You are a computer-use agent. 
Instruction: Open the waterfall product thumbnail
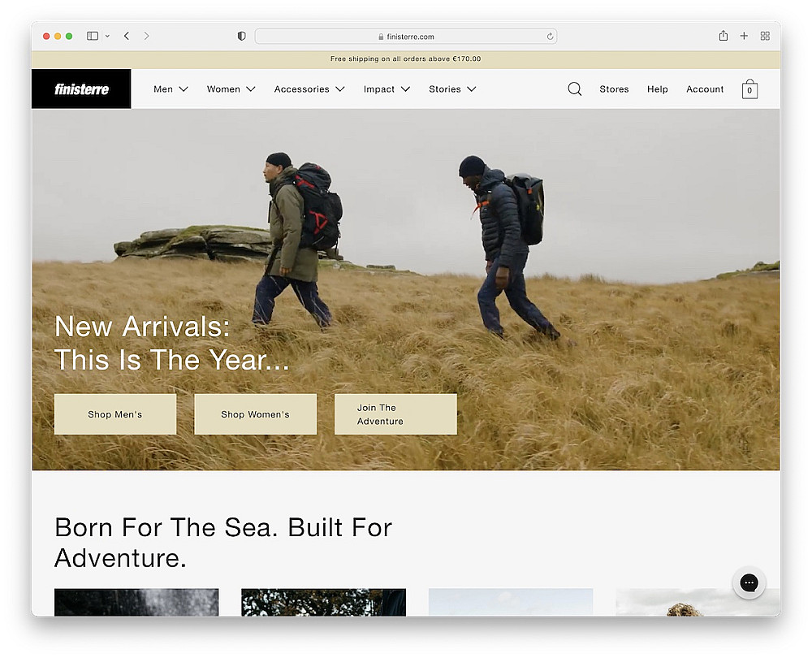(136, 602)
